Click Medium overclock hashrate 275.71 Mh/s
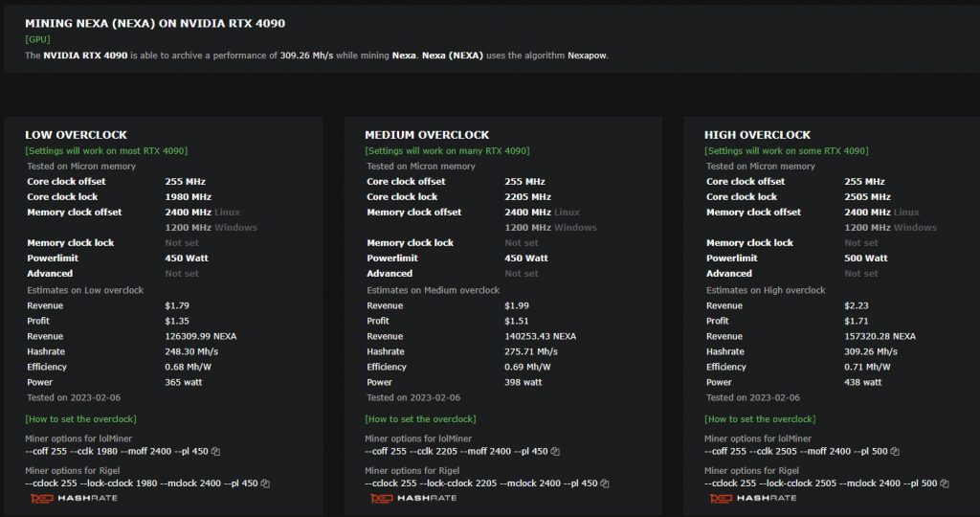980x517 pixels. pyautogui.click(x=530, y=351)
